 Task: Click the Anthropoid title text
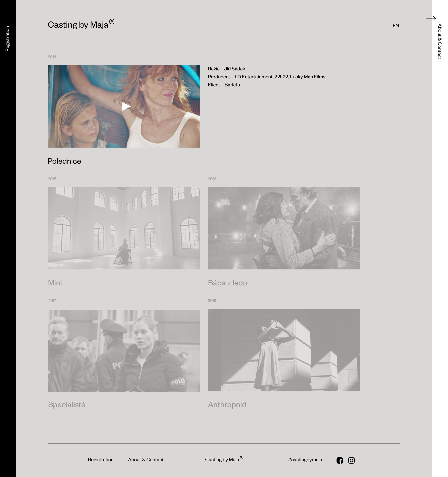coord(227,404)
